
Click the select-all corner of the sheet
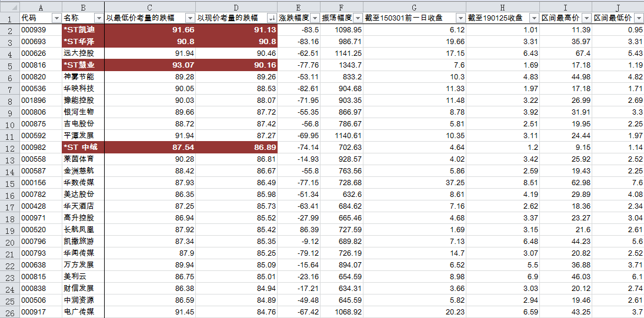(x=10, y=7)
